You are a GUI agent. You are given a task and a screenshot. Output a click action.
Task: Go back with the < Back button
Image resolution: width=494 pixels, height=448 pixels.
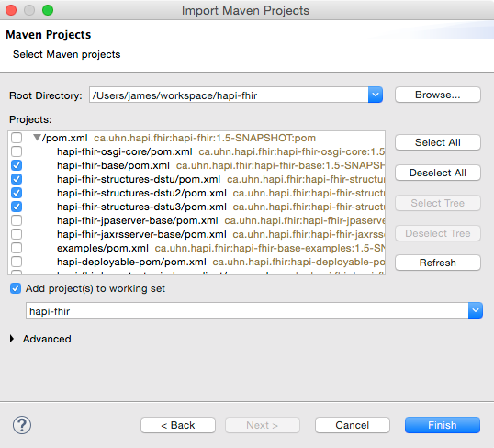point(178,425)
